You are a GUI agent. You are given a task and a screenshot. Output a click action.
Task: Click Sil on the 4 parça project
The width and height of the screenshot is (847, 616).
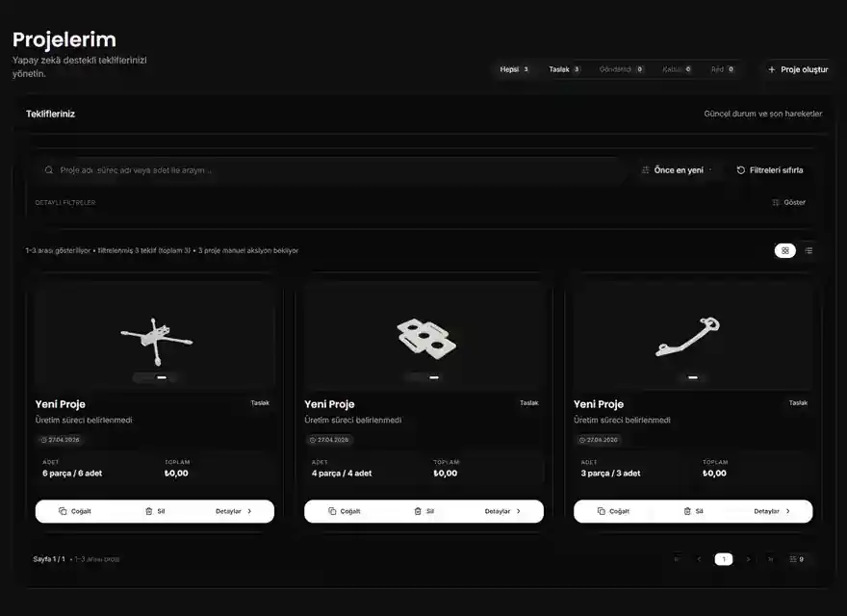pyautogui.click(x=424, y=511)
